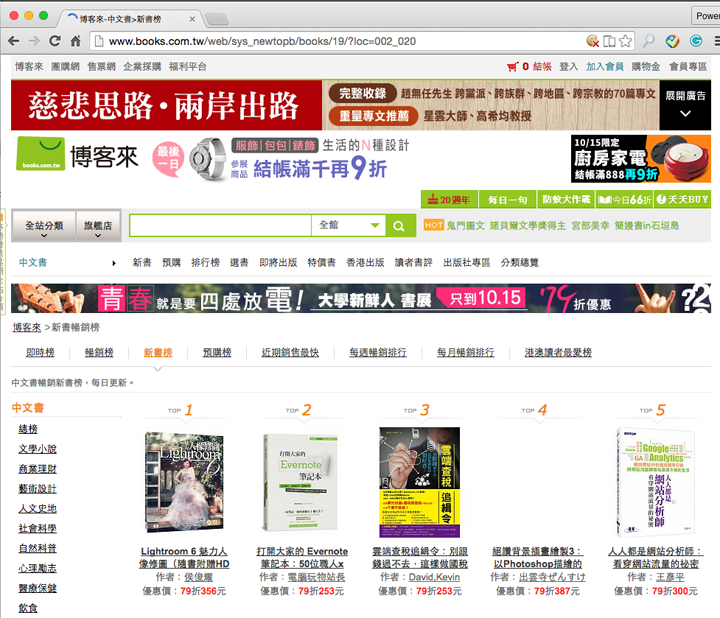The image size is (720, 618).
Task: Open the 團購網 top link
Action: (65, 67)
